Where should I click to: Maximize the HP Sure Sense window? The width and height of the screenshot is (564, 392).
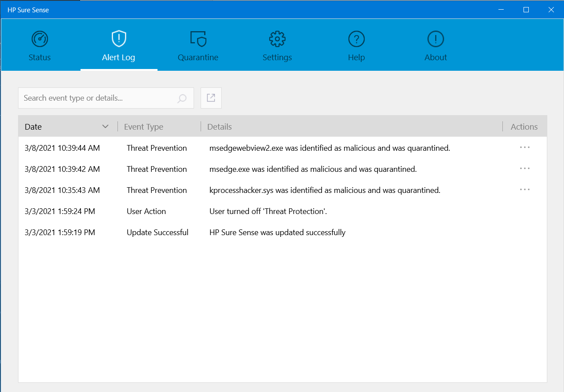click(x=526, y=10)
